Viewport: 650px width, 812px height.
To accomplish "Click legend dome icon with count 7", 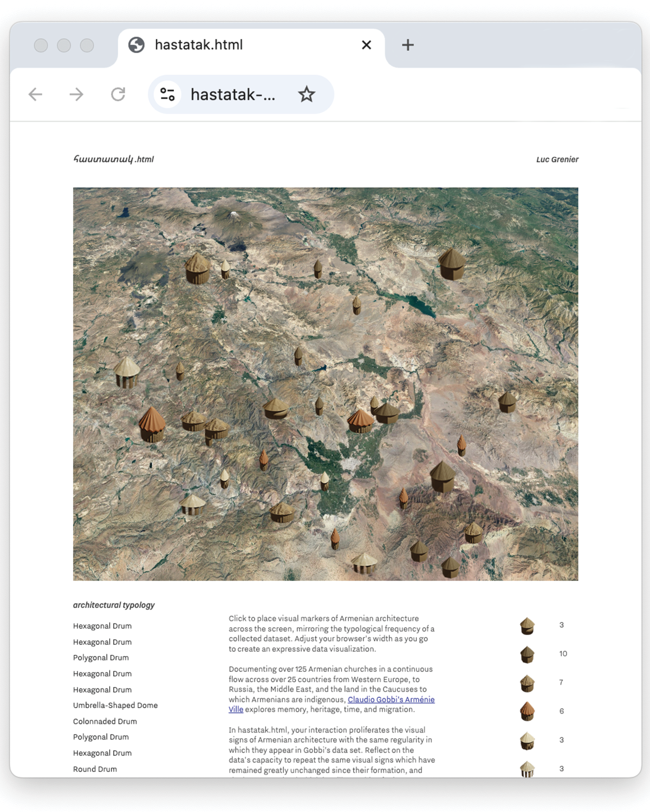I will click(x=527, y=683).
